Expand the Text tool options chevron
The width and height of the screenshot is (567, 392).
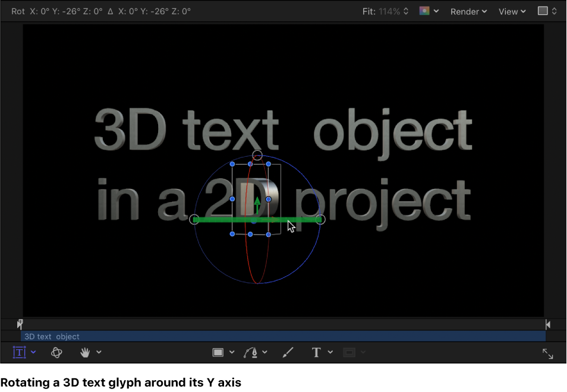(330, 352)
